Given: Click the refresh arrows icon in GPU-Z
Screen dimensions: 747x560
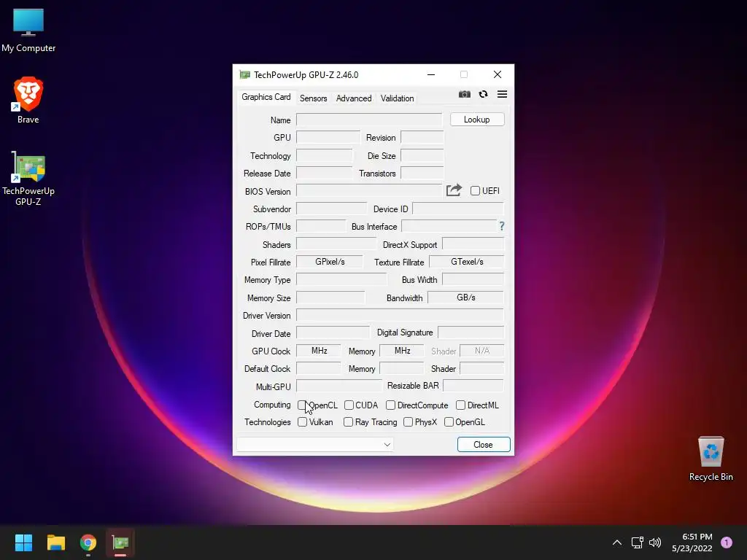Looking at the screenshot, I should click(x=483, y=94).
